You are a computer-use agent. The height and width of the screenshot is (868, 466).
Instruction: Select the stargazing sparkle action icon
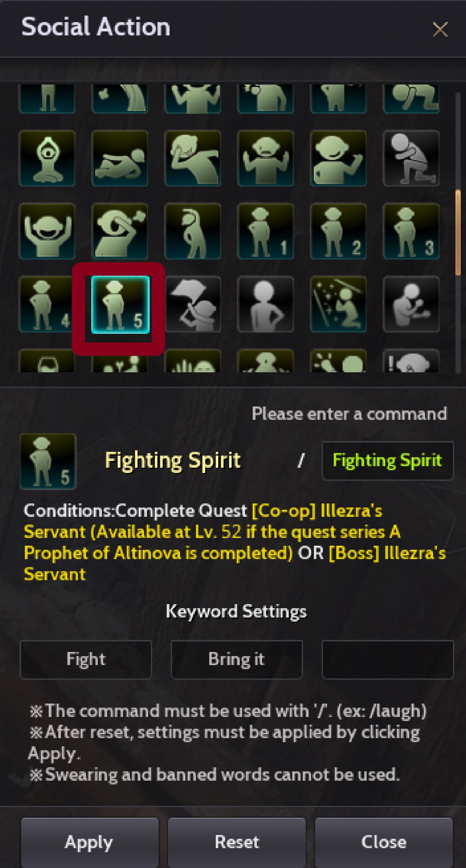point(338,304)
